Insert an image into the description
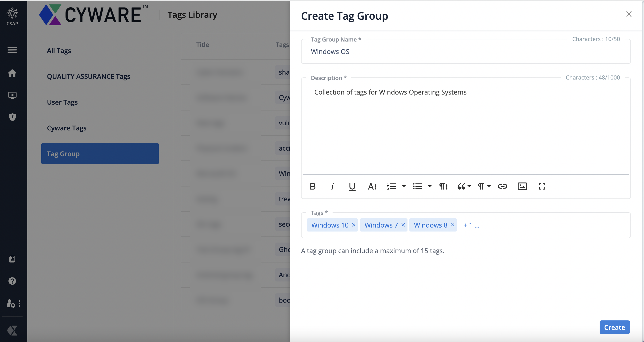The height and width of the screenshot is (342, 644). tap(522, 186)
